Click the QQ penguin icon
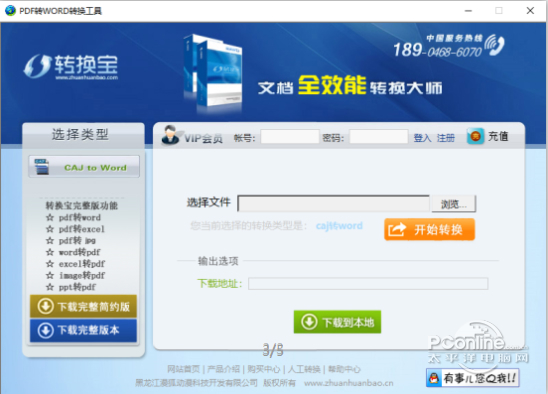 tap(434, 378)
